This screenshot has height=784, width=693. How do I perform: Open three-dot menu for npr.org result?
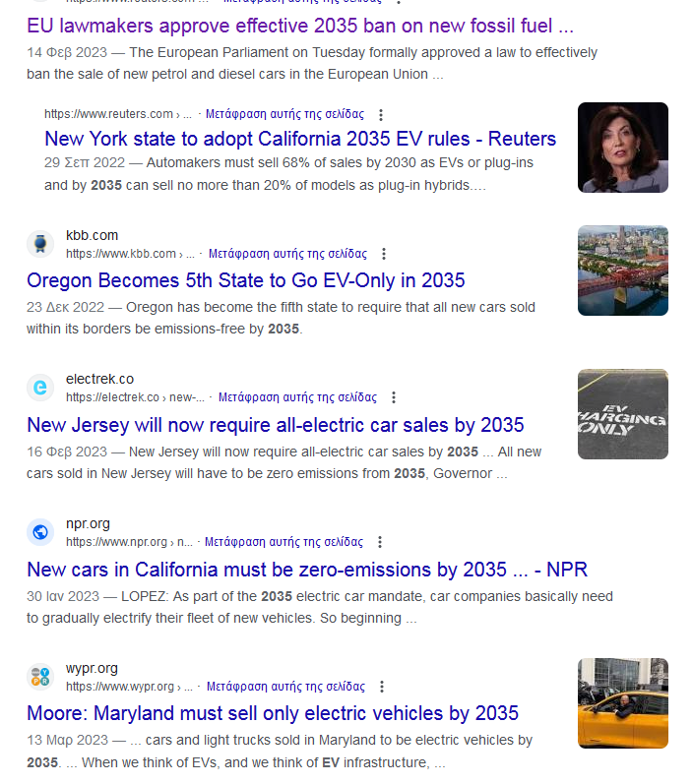(x=380, y=542)
